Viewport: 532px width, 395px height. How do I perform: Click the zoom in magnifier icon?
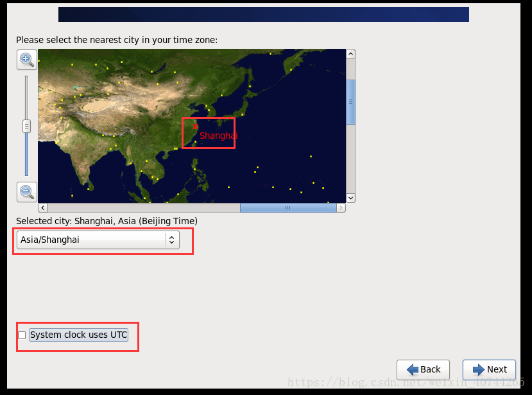click(x=27, y=60)
